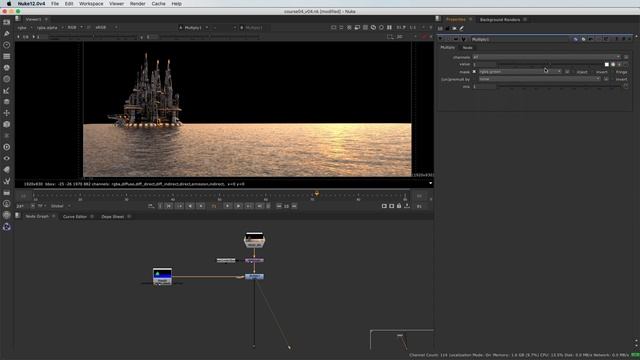Open the Filter nodes menu in toolbar

(x=7, y=79)
